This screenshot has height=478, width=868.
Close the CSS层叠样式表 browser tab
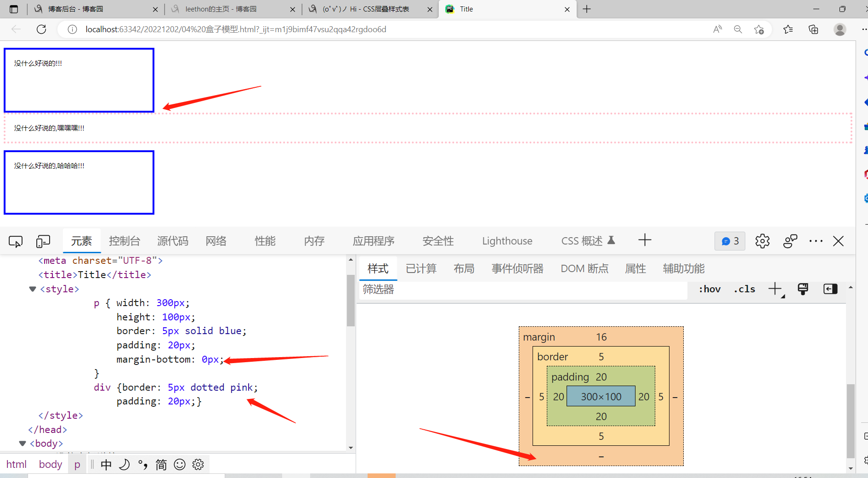click(430, 9)
